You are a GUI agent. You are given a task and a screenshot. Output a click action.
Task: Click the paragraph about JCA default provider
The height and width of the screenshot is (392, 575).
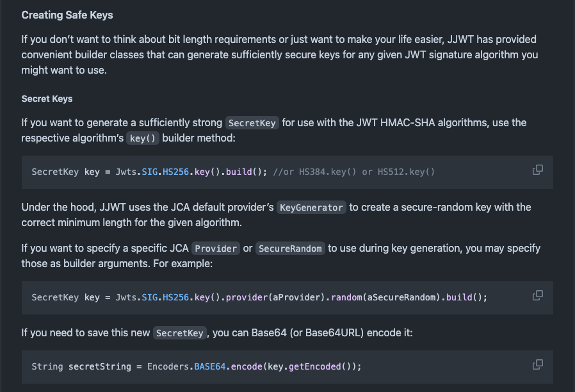tap(276, 215)
